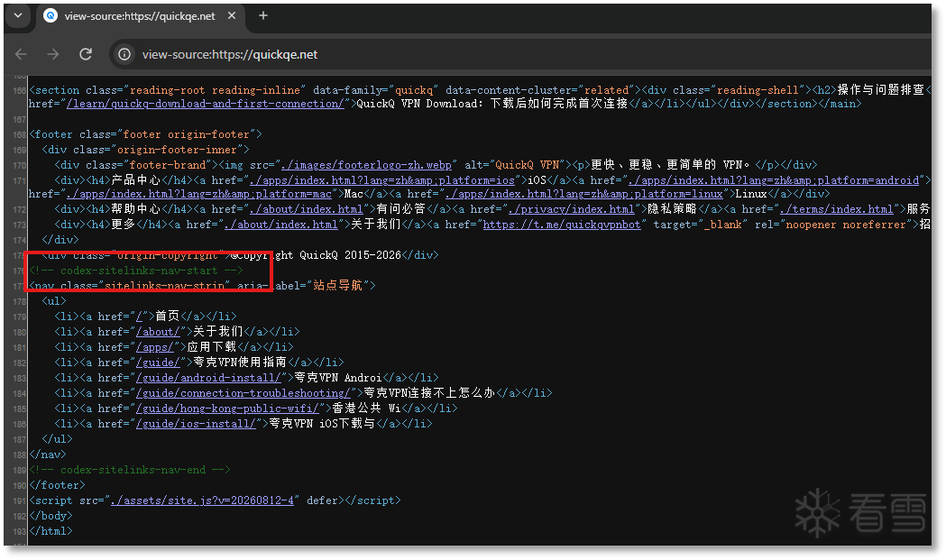
Task: Open the site.js?v=20260812-4 script link
Action: click(x=202, y=500)
